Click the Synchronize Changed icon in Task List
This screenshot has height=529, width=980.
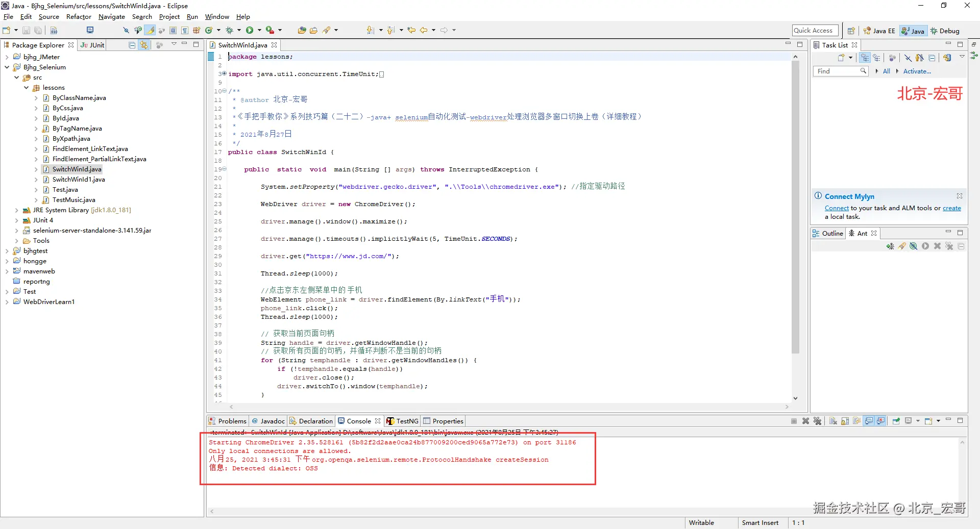tap(947, 58)
